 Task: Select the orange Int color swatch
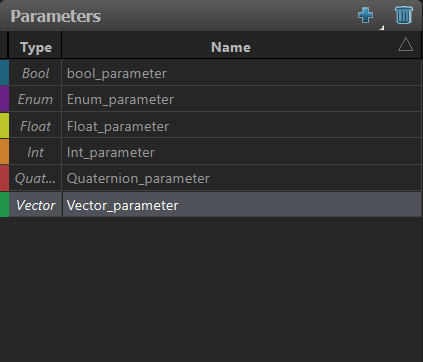click(x=4, y=152)
